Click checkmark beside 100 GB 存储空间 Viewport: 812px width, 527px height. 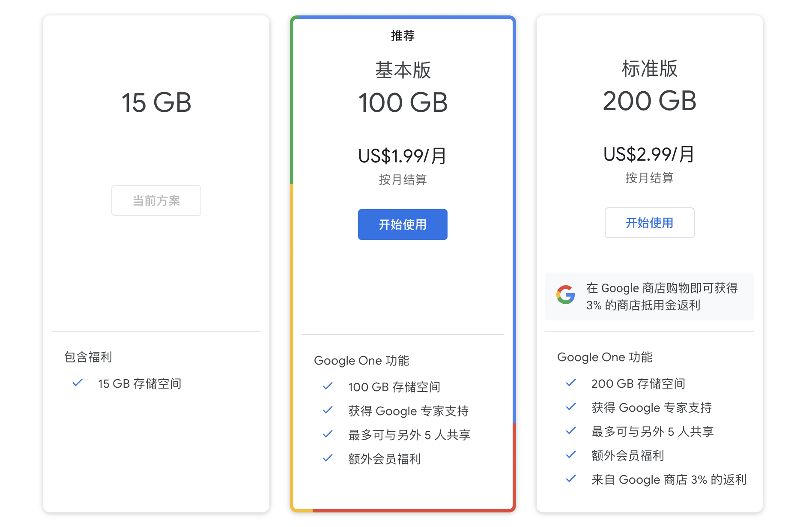328,386
